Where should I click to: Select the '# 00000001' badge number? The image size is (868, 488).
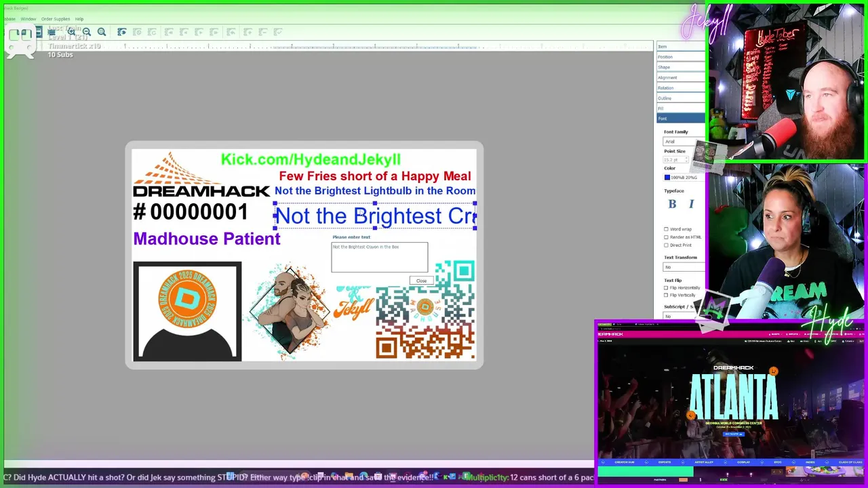pos(191,212)
